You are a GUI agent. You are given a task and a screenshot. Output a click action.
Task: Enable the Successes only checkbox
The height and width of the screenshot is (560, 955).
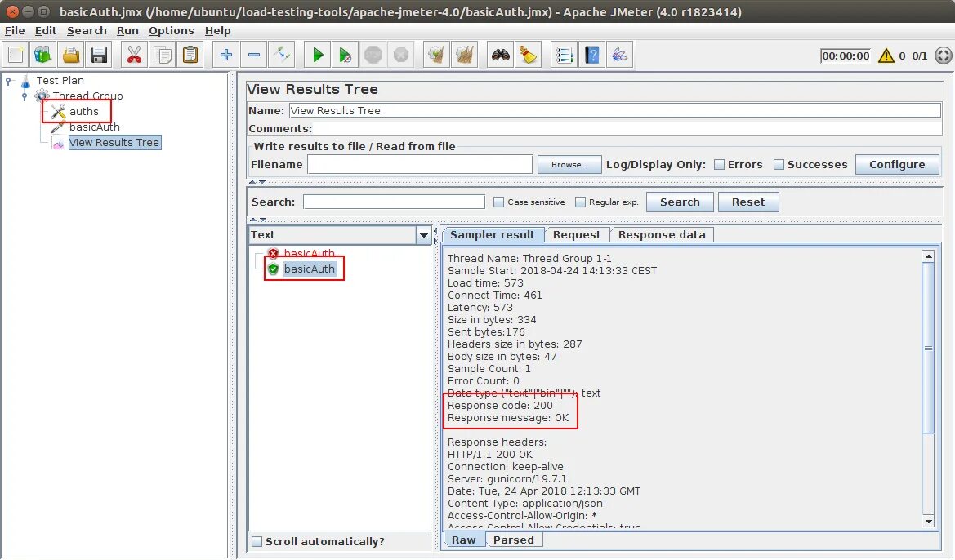pyautogui.click(x=779, y=164)
